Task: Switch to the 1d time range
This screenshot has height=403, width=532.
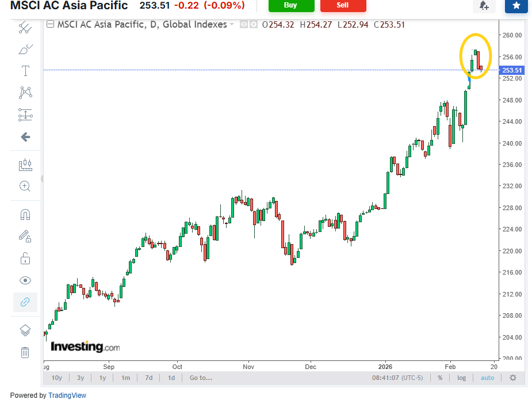Action: coord(171,378)
